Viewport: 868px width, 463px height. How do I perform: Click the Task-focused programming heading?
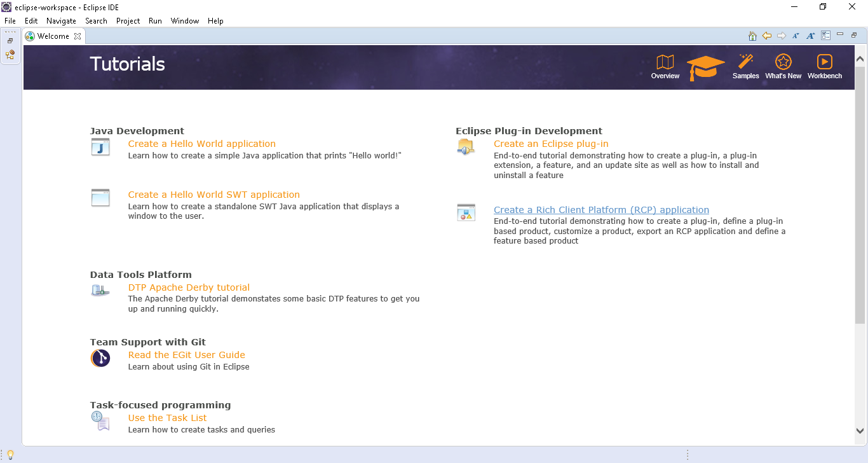(x=161, y=405)
